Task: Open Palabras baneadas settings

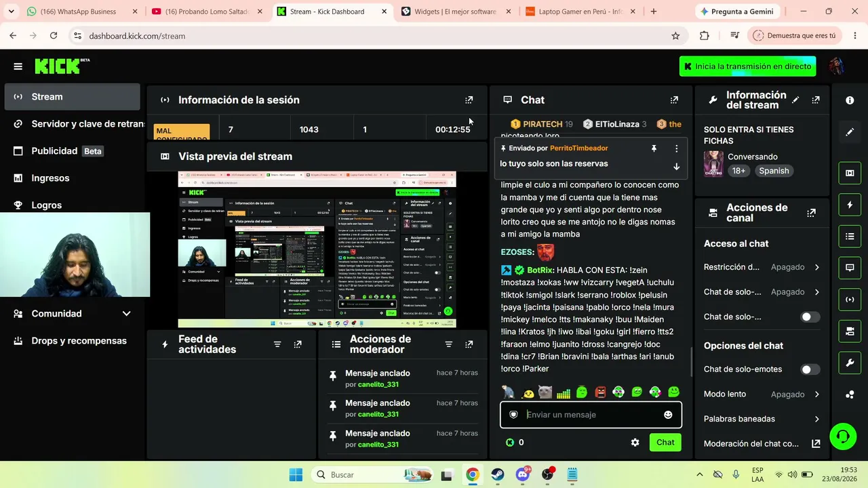Action: [x=762, y=419]
